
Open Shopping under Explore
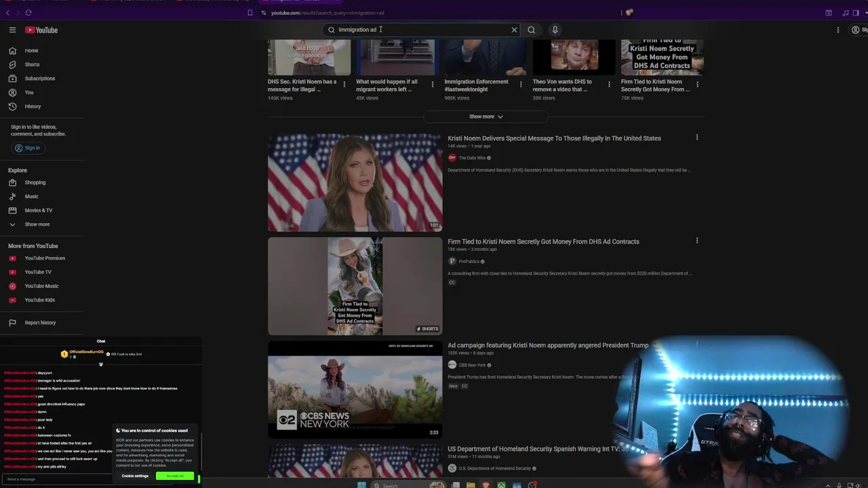tap(35, 182)
